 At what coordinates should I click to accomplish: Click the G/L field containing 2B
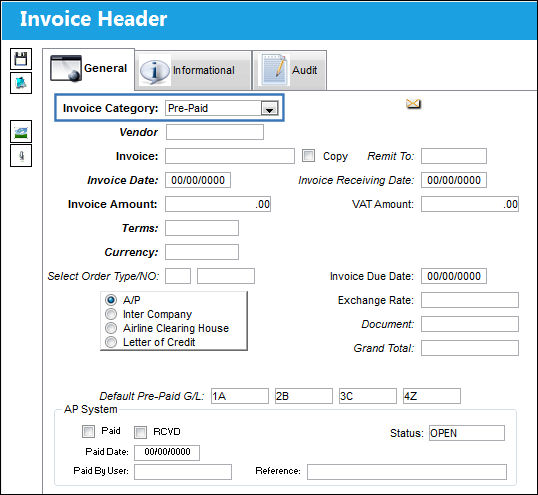pos(304,396)
